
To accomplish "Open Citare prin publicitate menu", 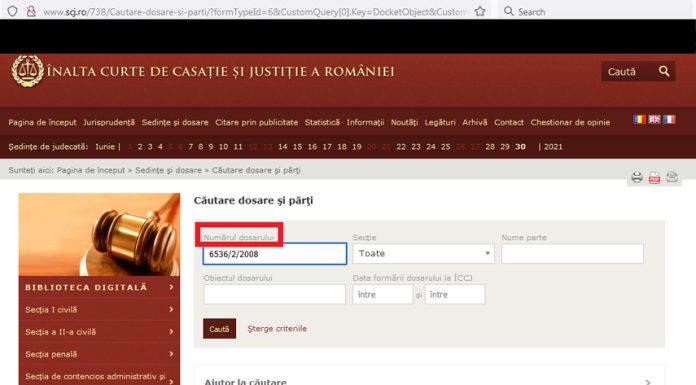I will [257, 122].
